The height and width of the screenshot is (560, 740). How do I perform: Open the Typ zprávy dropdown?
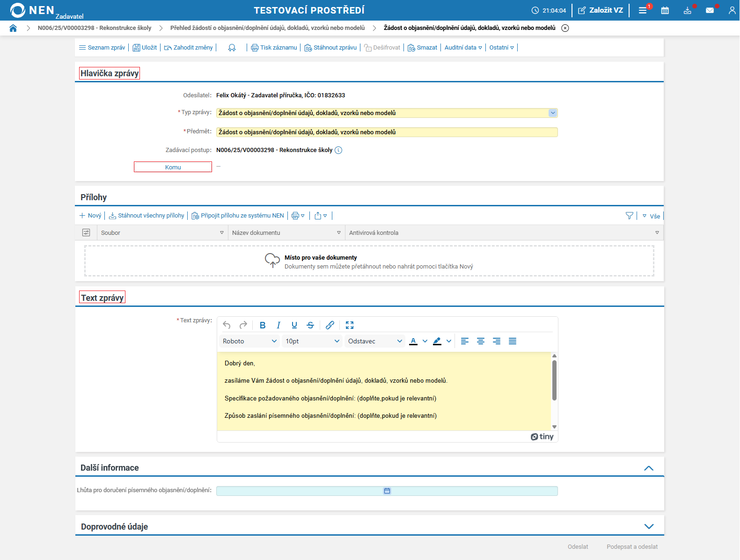[553, 113]
